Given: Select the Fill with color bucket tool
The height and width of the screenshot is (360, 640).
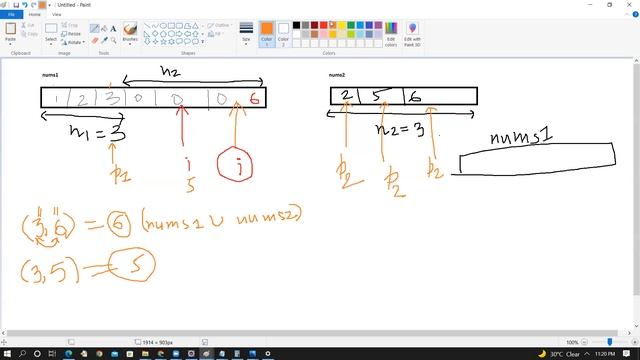Looking at the screenshot, I should (x=104, y=28).
